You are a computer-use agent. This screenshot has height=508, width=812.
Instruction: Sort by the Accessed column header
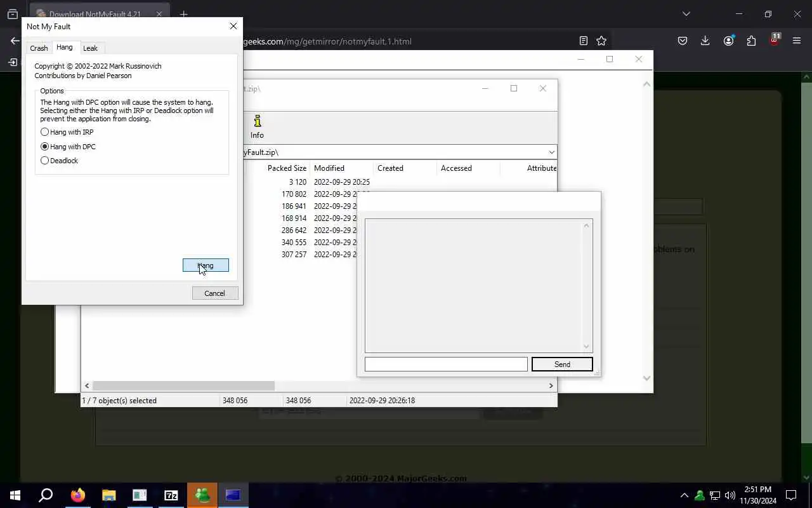468,168
